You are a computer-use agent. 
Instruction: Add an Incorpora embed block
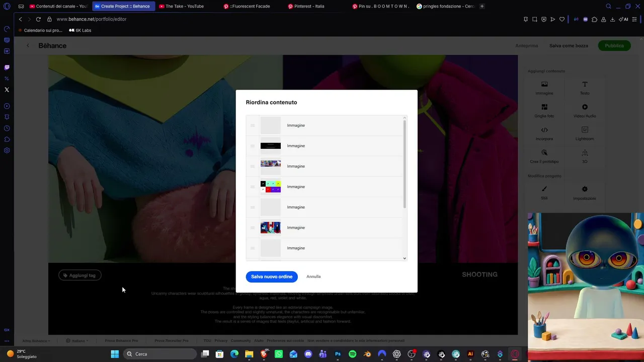[x=544, y=134]
